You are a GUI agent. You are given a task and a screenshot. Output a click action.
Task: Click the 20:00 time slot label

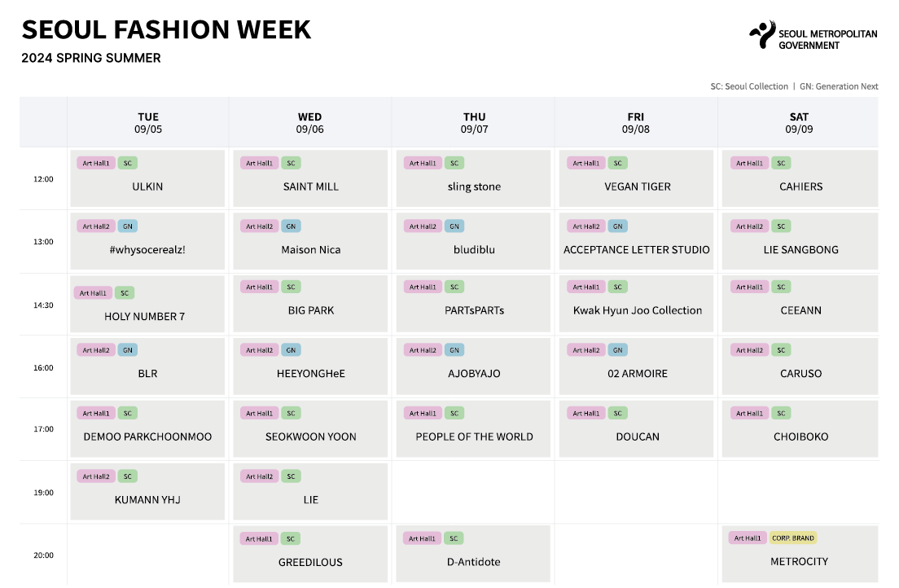coord(44,555)
